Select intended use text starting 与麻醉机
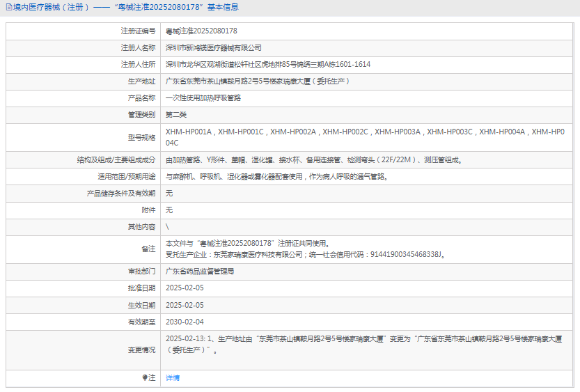The image size is (580, 392). point(276,176)
